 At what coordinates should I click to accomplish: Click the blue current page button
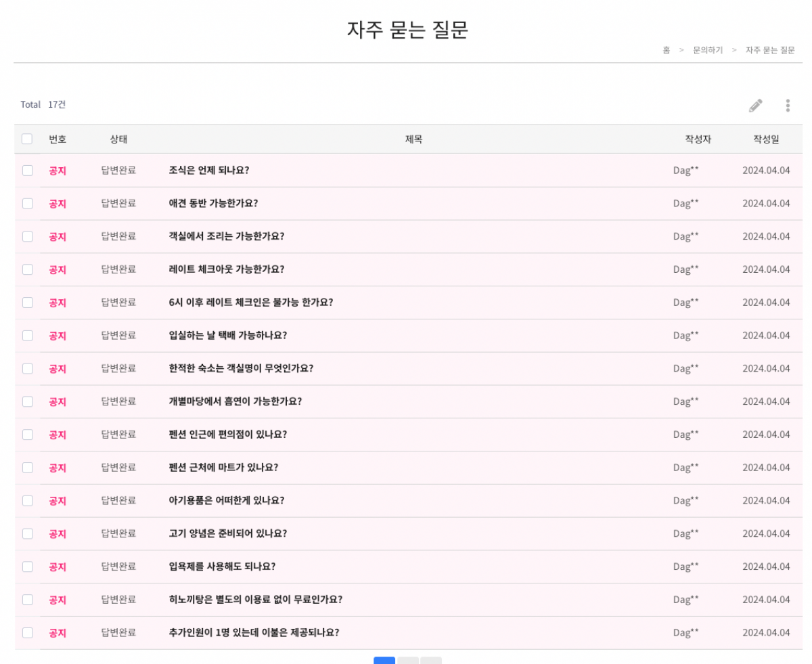(384, 660)
